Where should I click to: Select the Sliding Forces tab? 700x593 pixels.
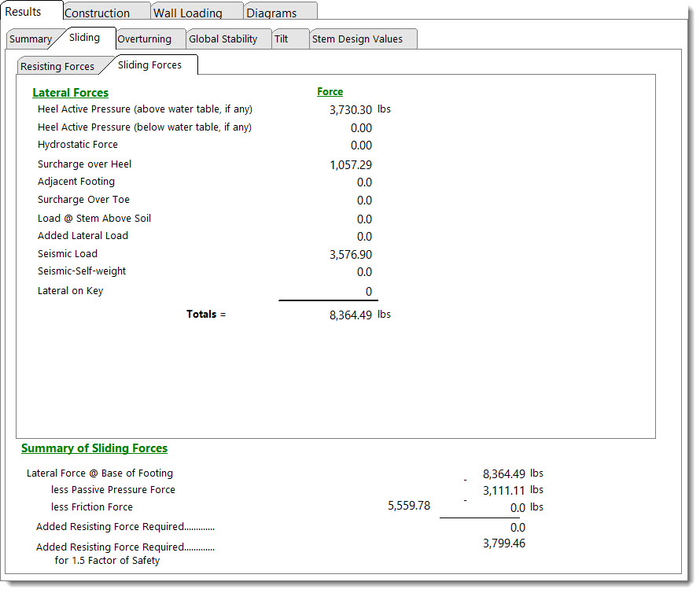click(x=149, y=65)
